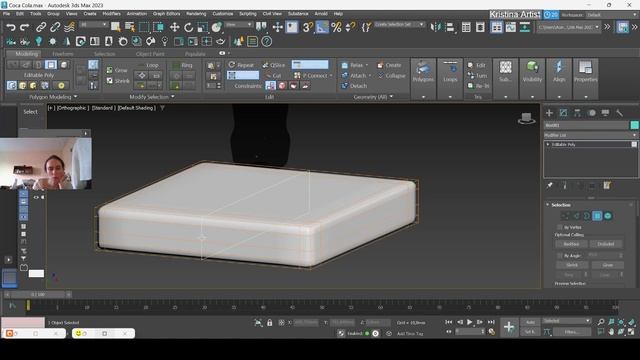
Task: Toggle the By Vertex checkbox
Action: point(560,227)
